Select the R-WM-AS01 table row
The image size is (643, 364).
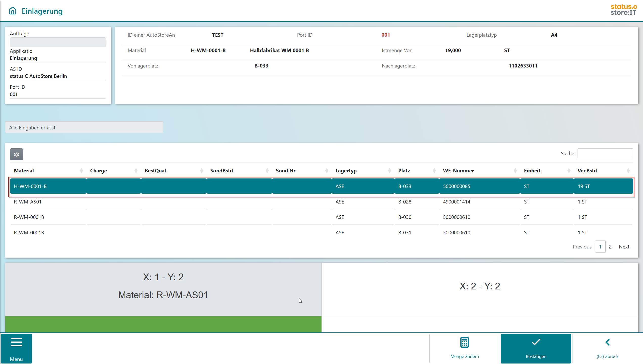point(321,202)
